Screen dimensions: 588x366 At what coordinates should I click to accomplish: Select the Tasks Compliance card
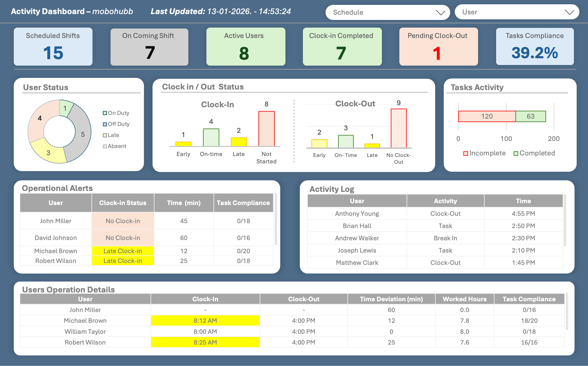[535, 47]
